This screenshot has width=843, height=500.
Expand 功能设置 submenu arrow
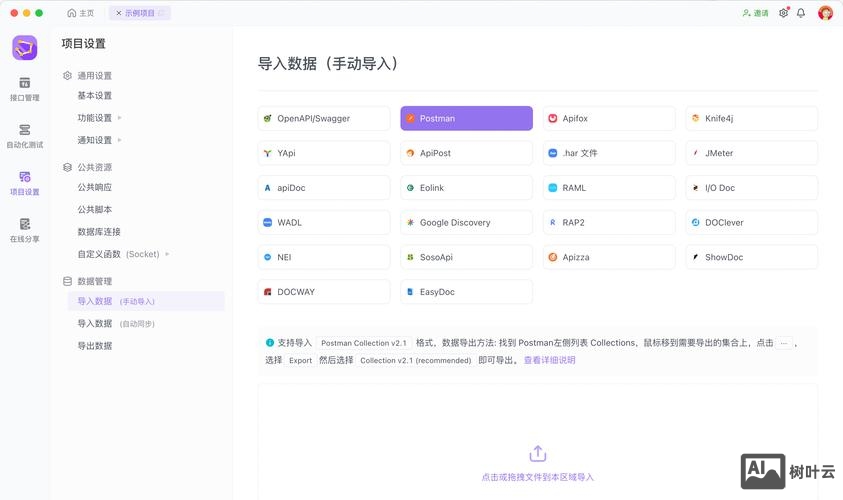click(119, 118)
